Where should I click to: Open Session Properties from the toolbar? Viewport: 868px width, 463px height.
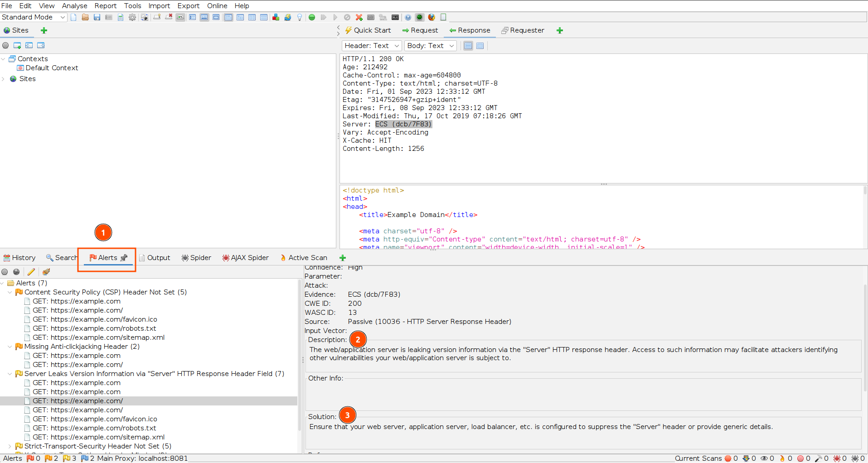(121, 17)
